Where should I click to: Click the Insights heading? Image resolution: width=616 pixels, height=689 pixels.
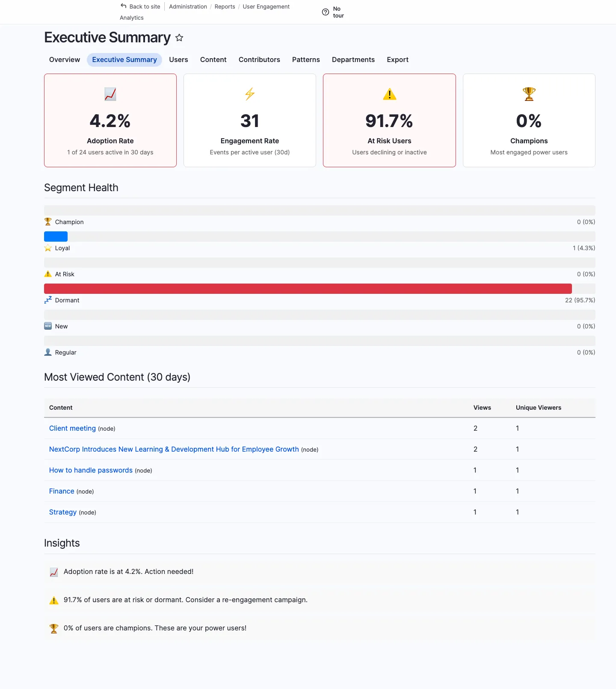coord(62,543)
